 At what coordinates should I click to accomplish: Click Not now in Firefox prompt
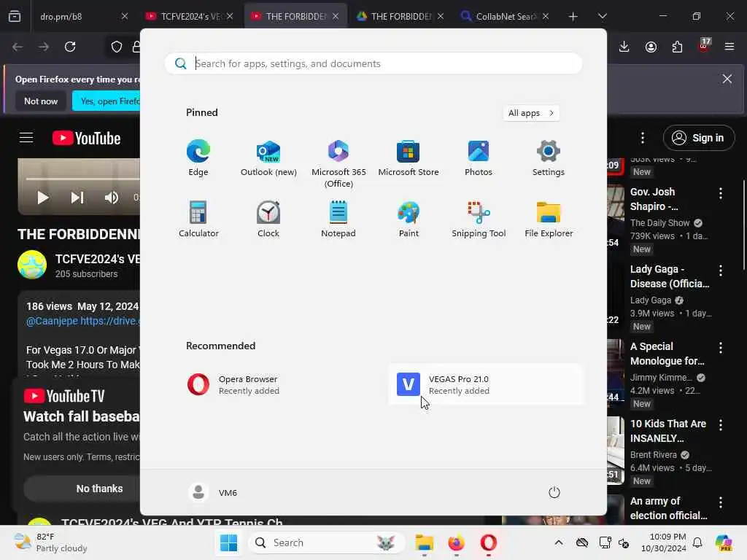coord(41,101)
